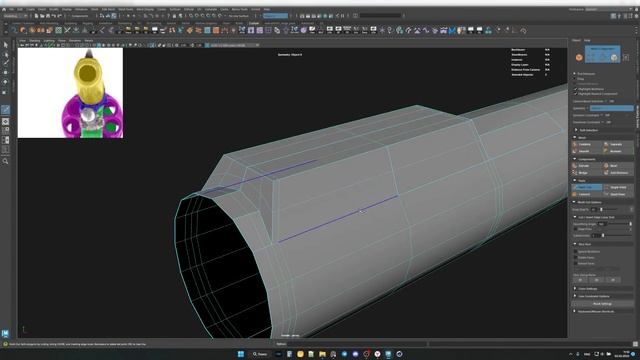Select the Add Divisions tool

pyautogui.click(x=618, y=173)
